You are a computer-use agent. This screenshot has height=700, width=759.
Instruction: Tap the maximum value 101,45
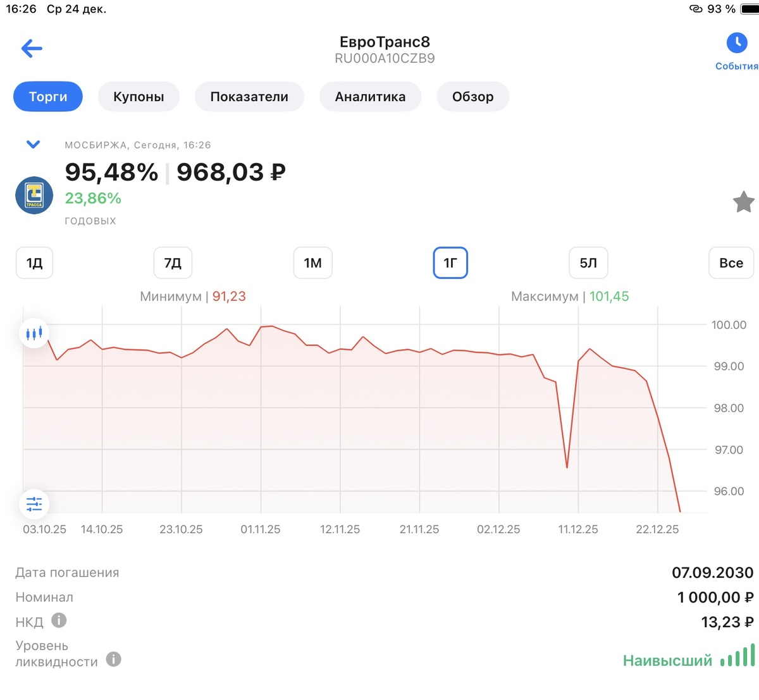tap(609, 296)
